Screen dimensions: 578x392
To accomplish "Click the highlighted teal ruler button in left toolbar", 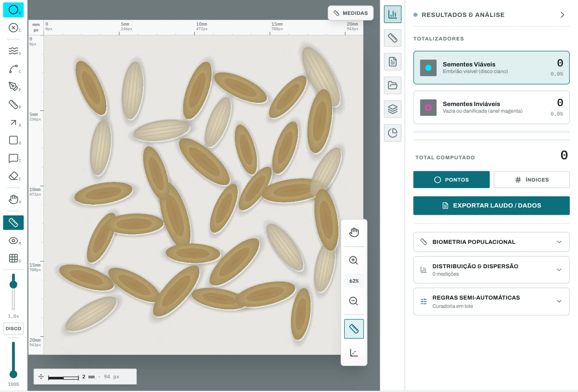I will 13,223.
